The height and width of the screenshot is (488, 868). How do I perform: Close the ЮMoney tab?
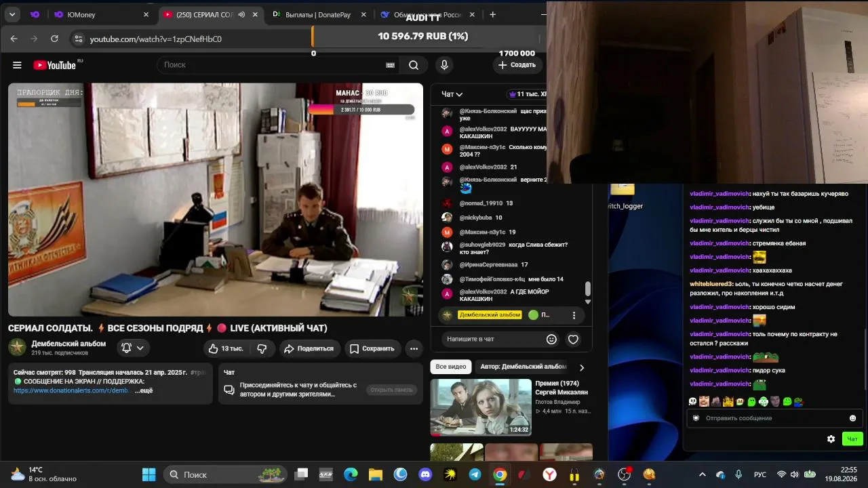[146, 14]
